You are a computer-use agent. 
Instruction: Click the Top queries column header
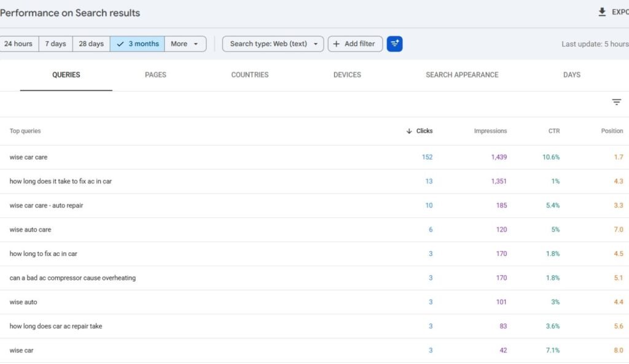25,131
